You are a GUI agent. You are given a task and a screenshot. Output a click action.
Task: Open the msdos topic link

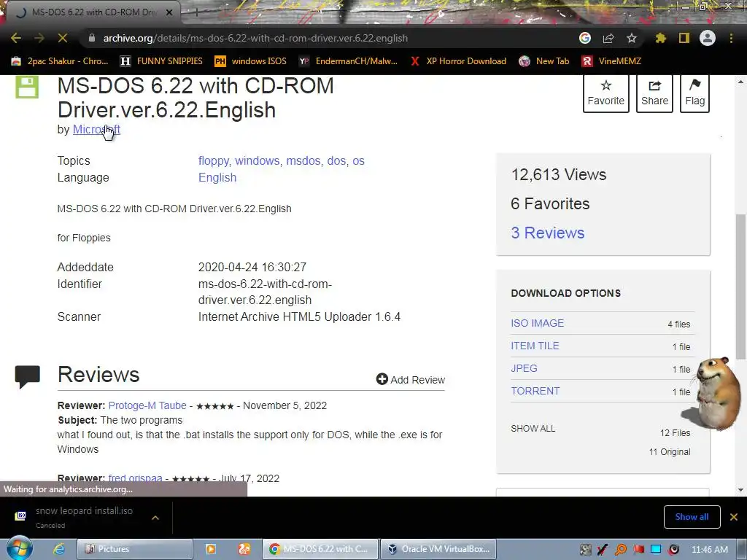[x=303, y=161]
